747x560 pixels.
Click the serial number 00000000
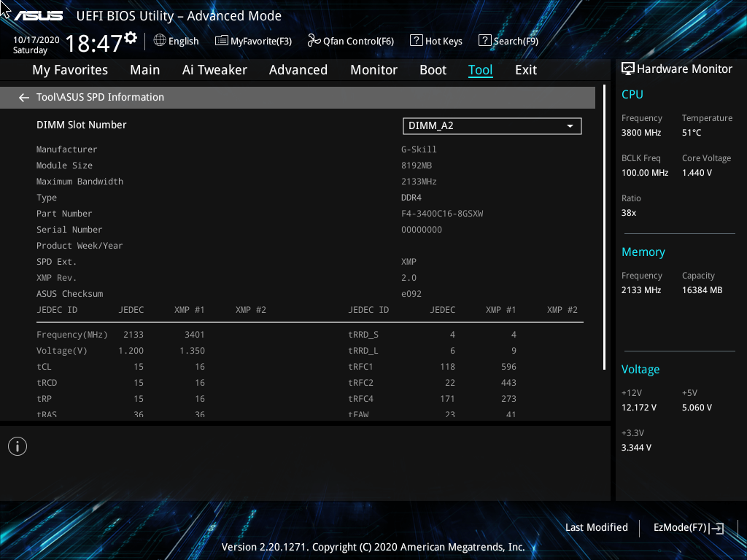point(422,230)
